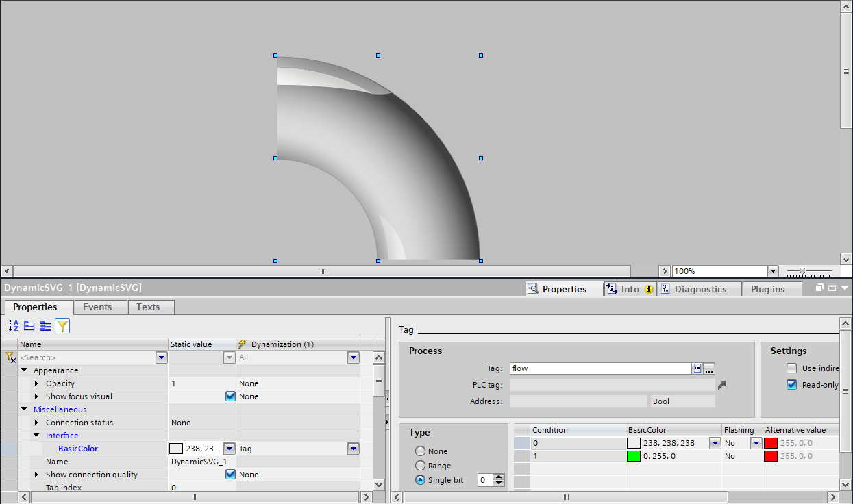The width and height of the screenshot is (853, 504).
Task: Click into the Tag input field containing flow
Action: (x=599, y=368)
